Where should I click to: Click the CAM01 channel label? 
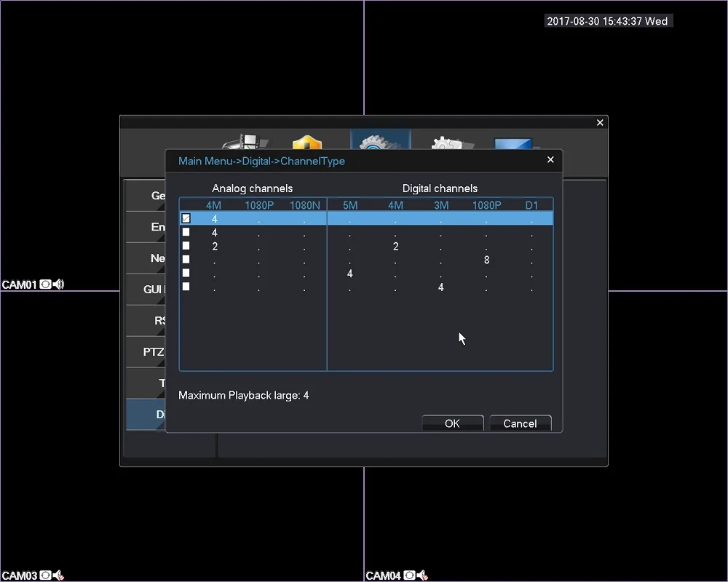(19, 284)
